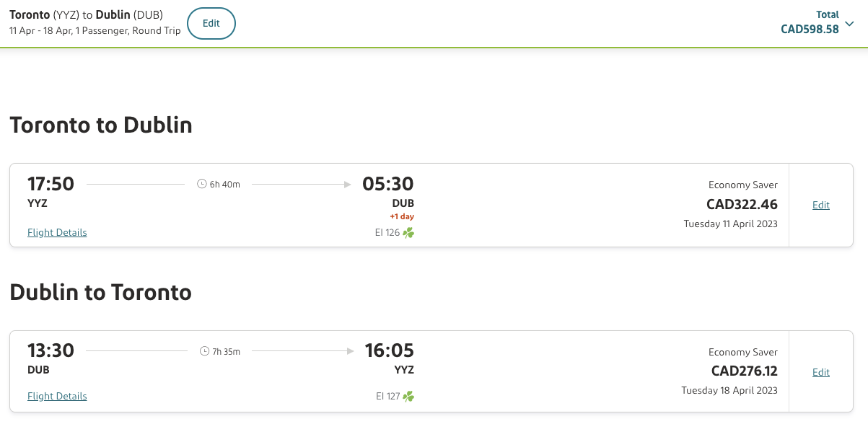Open Flight Details for the Dublin to Toronto flight
Image resolution: width=868 pixels, height=424 pixels.
point(57,396)
